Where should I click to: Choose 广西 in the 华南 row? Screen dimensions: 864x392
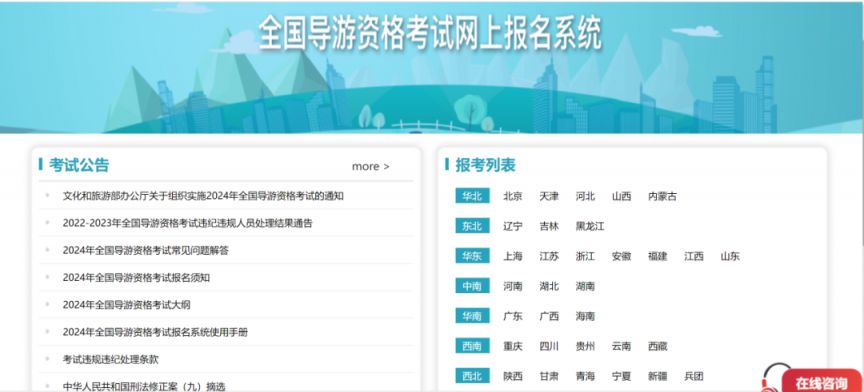[549, 316]
